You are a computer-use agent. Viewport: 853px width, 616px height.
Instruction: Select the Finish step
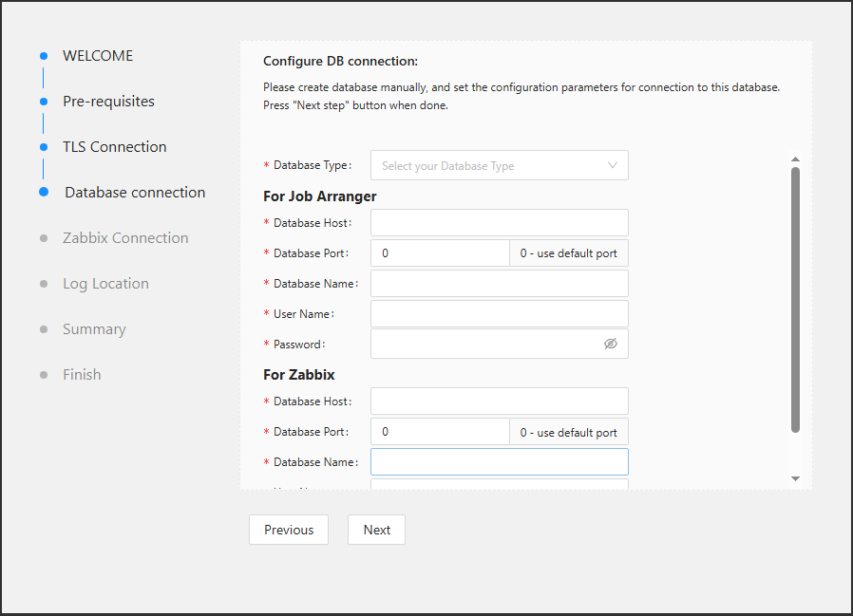click(82, 375)
